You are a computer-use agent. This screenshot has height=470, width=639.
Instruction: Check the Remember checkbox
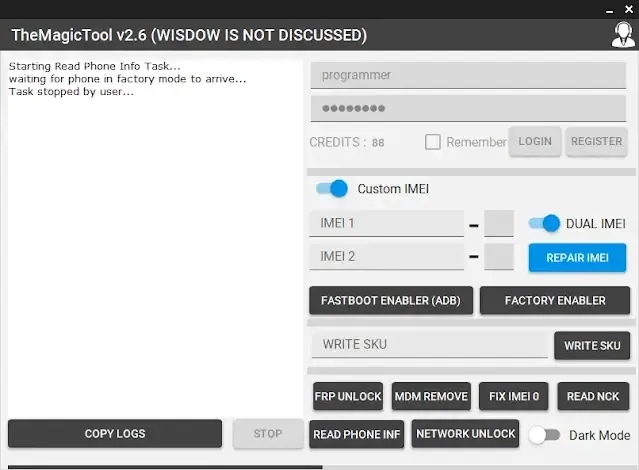tap(432, 142)
